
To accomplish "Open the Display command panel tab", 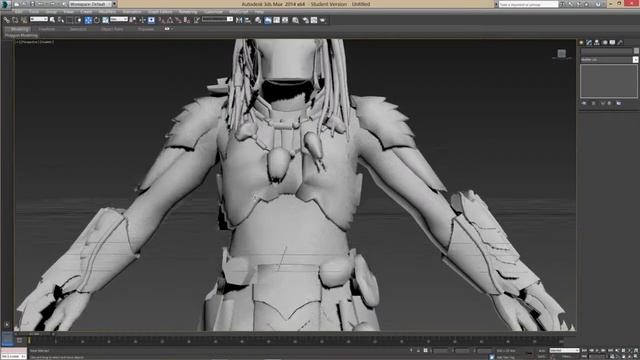I will pyautogui.click(x=613, y=42).
